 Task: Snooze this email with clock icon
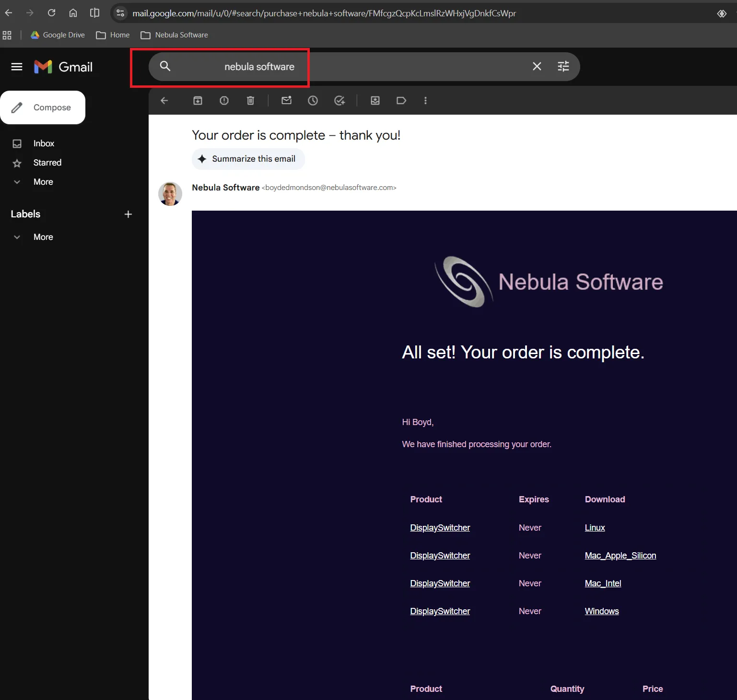(x=313, y=101)
